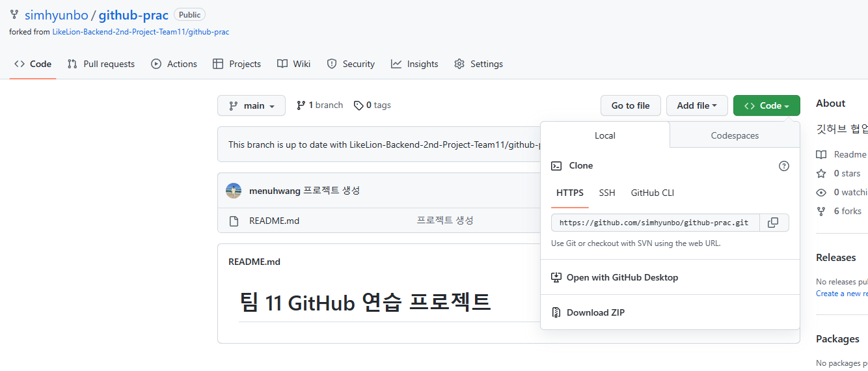Screen dimensions: 868x371
Task: Click Go to file button
Action: pyautogui.click(x=631, y=105)
